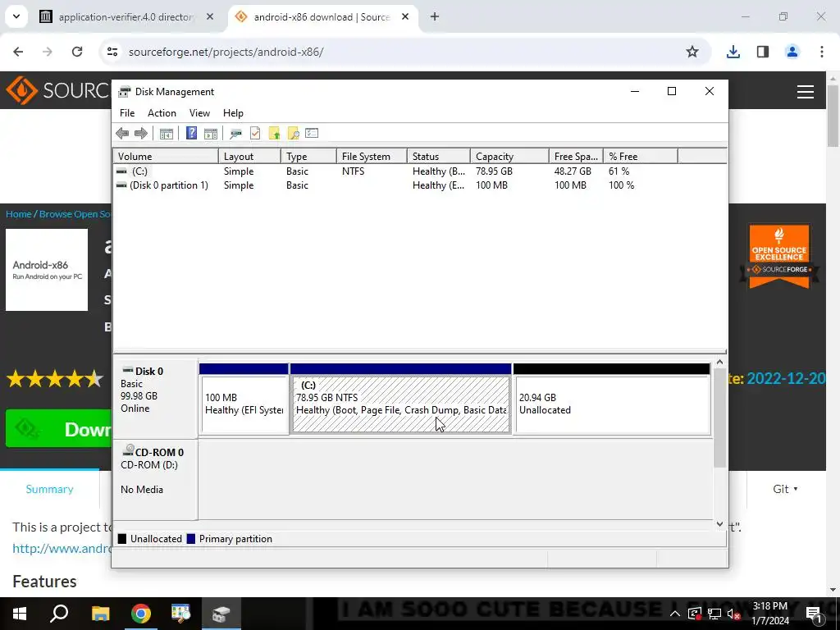Click the CD-ROM 0 drive icon
This screenshot has height=630, width=840.
(x=127, y=450)
